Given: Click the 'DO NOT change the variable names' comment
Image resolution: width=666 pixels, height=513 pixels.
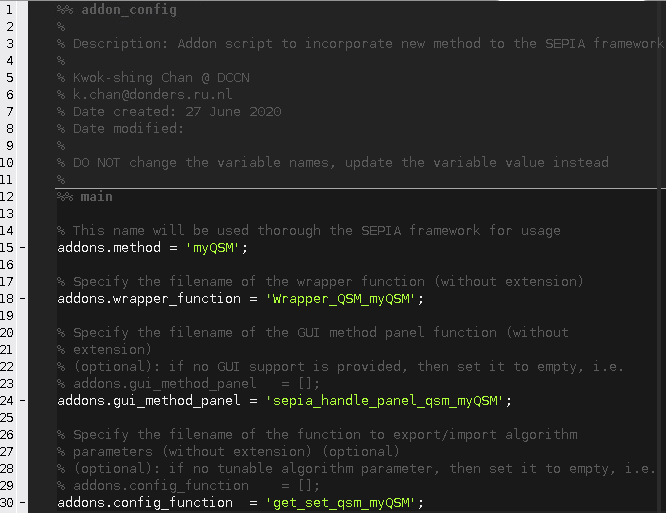Looking at the screenshot, I should coord(333,163).
